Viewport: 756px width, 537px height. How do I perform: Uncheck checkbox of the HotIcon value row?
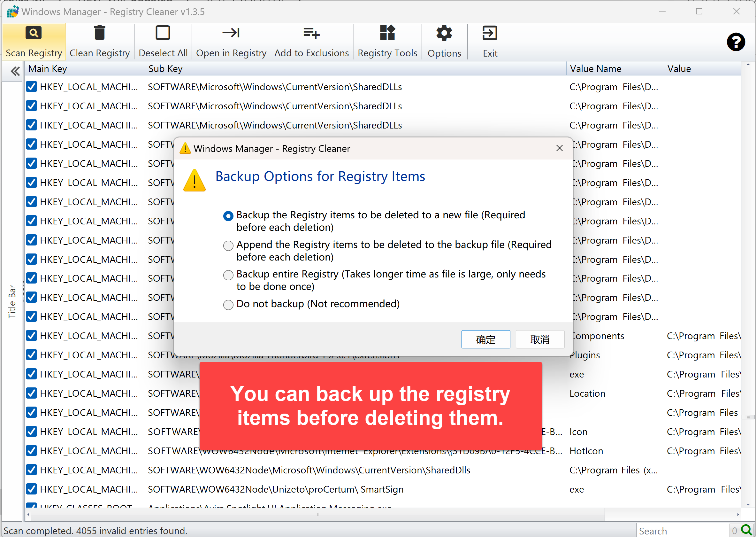coord(31,451)
